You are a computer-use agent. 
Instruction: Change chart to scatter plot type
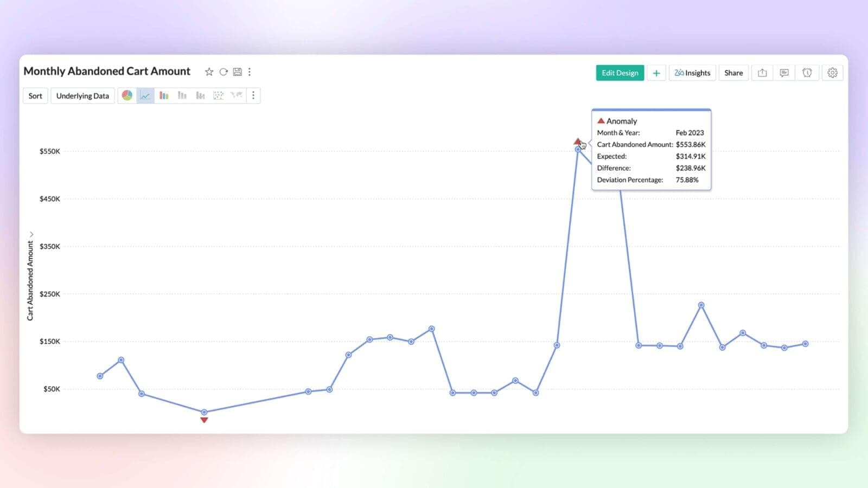tap(219, 95)
